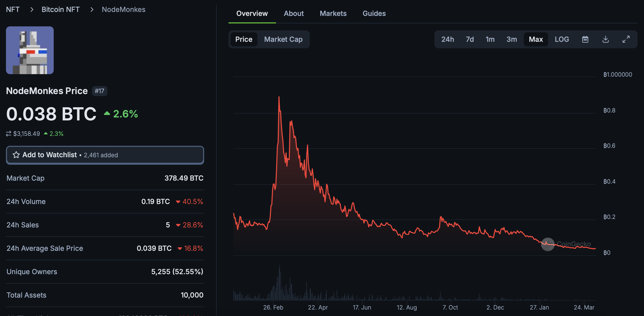Click the 28.6% sales change

[x=189, y=225]
